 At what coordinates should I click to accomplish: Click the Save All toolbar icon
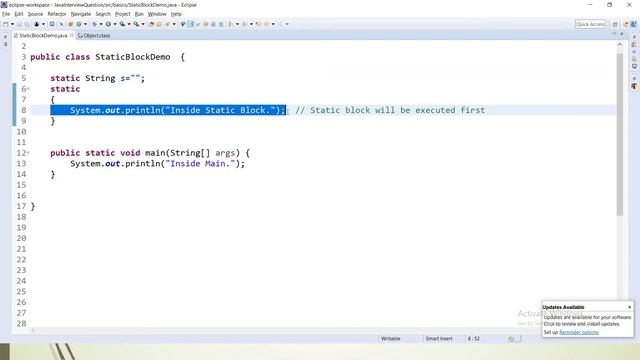click(x=27, y=24)
